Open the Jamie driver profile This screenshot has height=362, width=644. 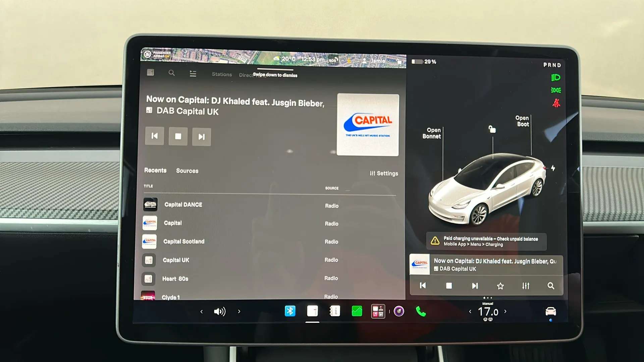374,61
